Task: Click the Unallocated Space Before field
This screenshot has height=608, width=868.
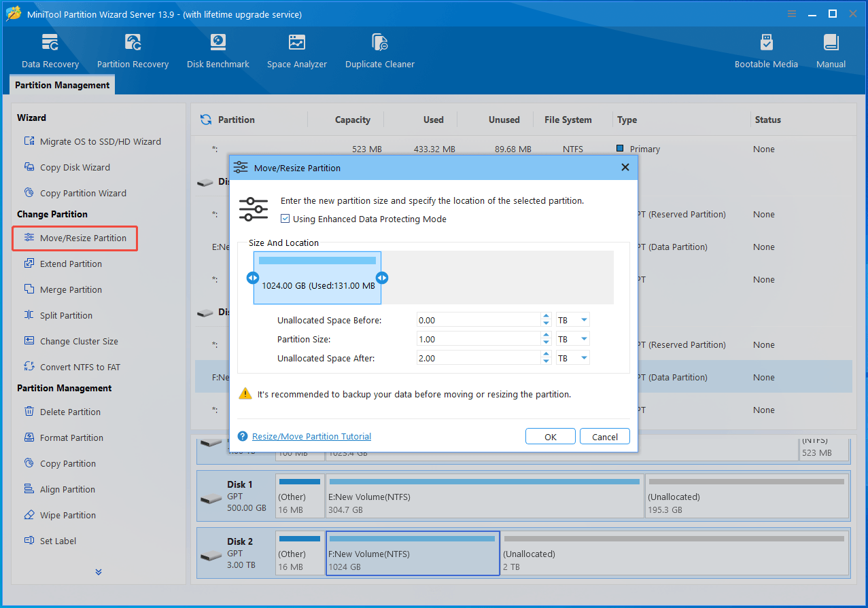Action: (x=479, y=320)
